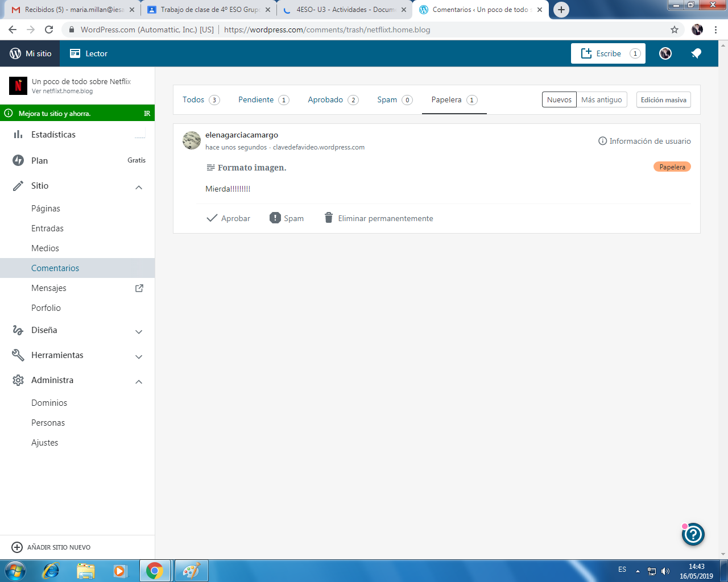Open the clavedefavideo.wordpress.com link

(x=318, y=147)
